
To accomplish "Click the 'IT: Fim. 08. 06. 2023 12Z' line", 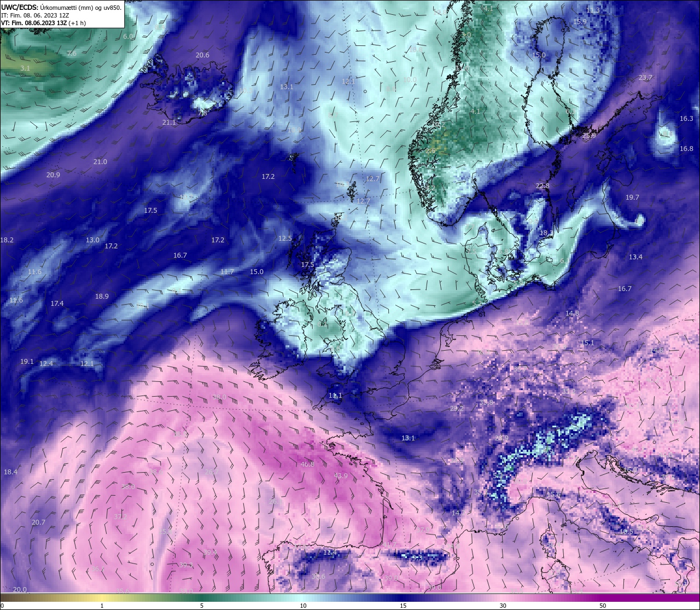I will [x=34, y=15].
